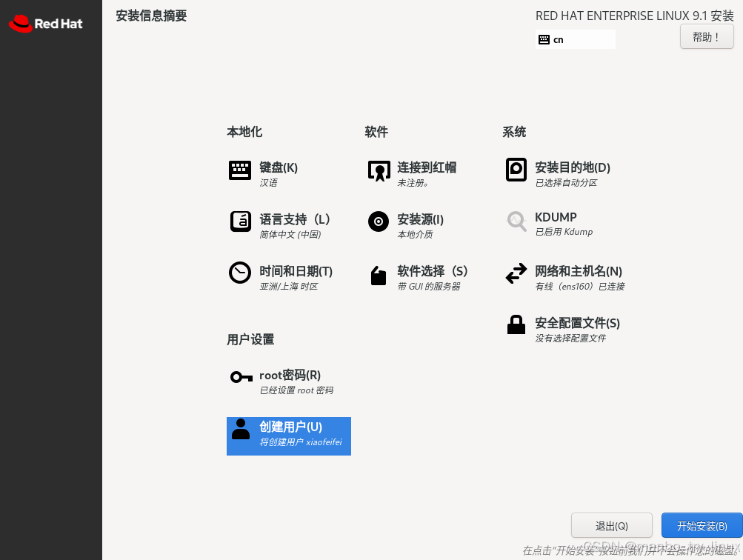Click status text 有线（ens160）已连接

coord(580,287)
